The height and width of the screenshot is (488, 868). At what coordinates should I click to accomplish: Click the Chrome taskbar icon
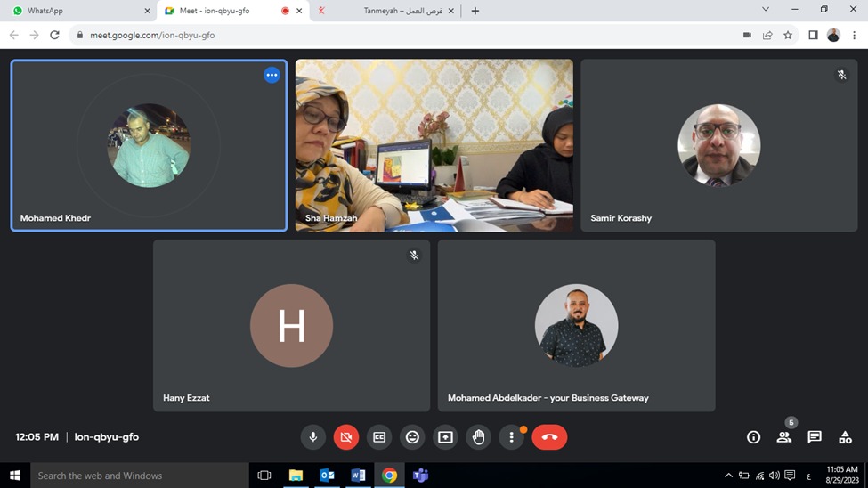389,476
